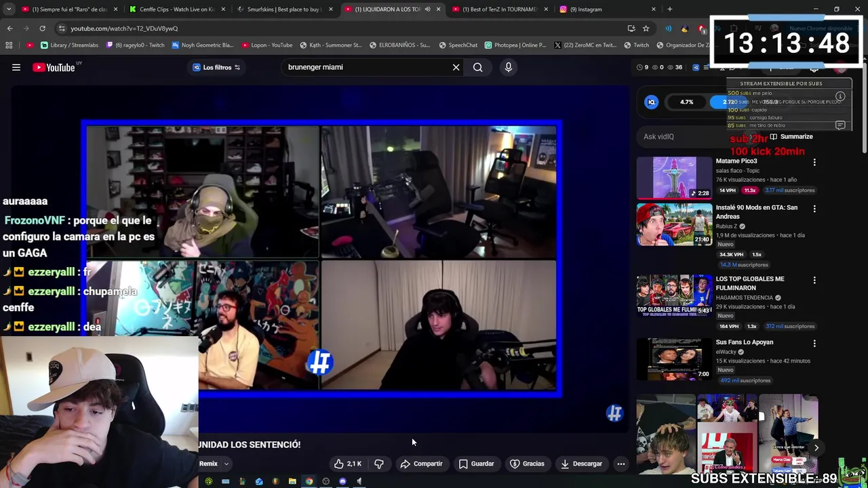Open the Remix button
The image size is (868, 488).
coord(208,464)
